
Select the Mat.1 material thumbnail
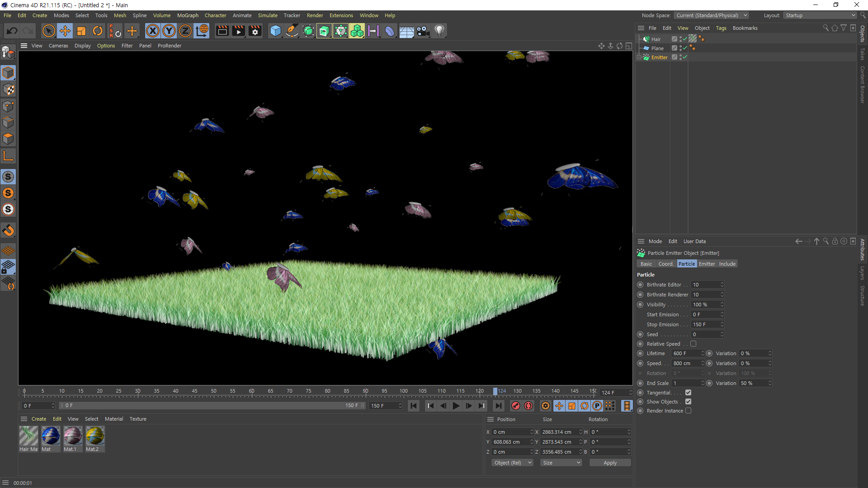point(73,436)
